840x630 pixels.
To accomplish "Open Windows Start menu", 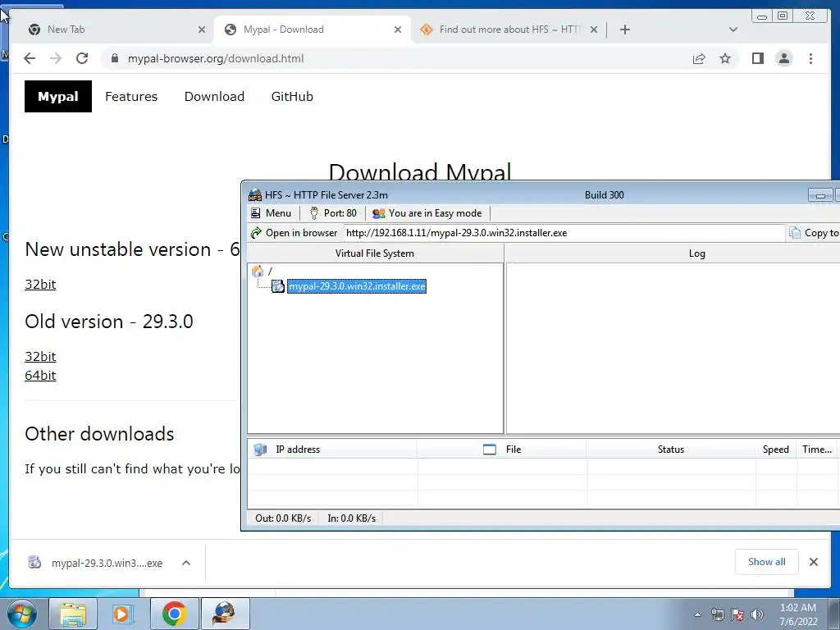I will point(22,614).
